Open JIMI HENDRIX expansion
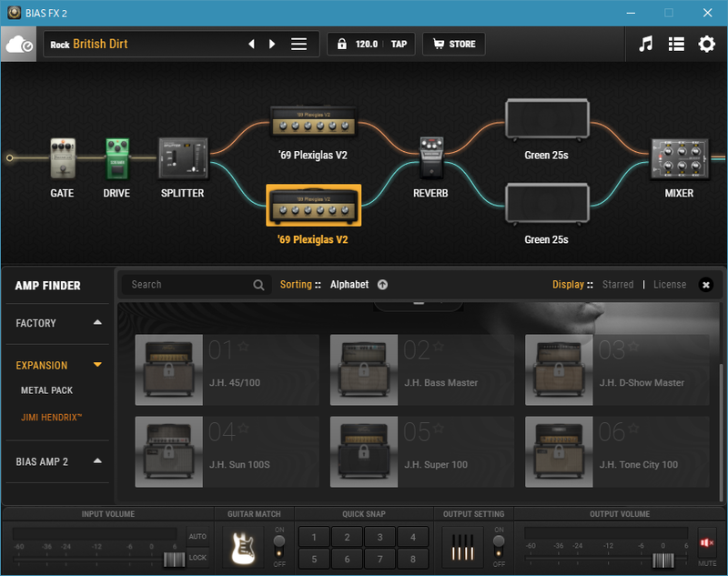Viewport: 728px width, 576px height. [51, 418]
